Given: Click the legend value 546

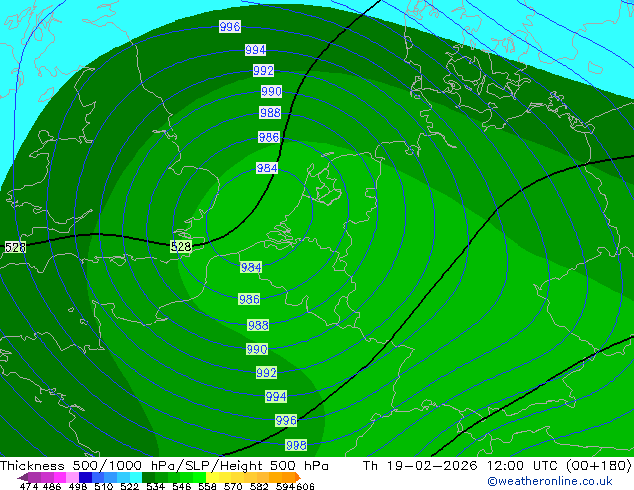Looking at the screenshot, I should [182, 486].
